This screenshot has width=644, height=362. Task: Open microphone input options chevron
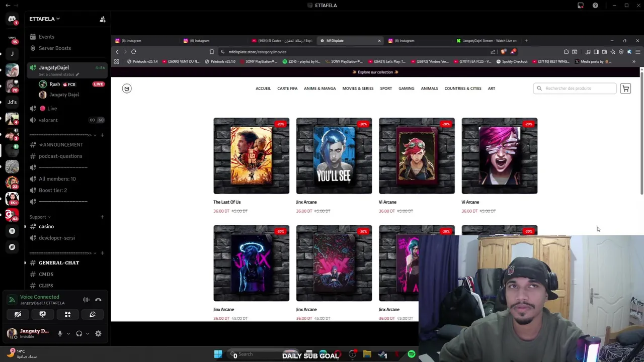(x=68, y=333)
